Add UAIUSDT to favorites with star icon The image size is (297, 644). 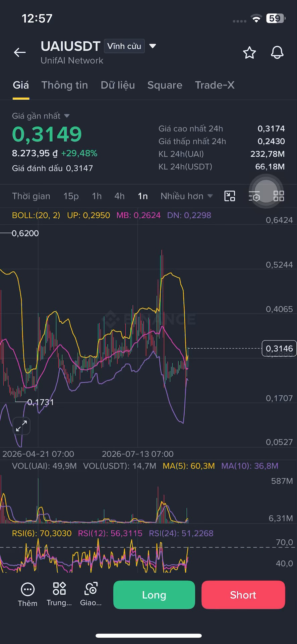pos(249,53)
